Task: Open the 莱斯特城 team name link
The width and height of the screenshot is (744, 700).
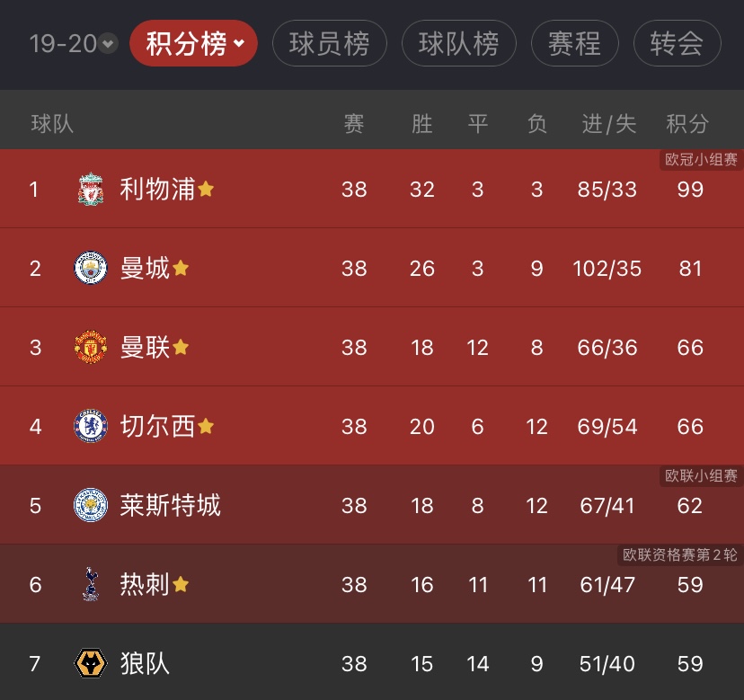Action: (170, 505)
